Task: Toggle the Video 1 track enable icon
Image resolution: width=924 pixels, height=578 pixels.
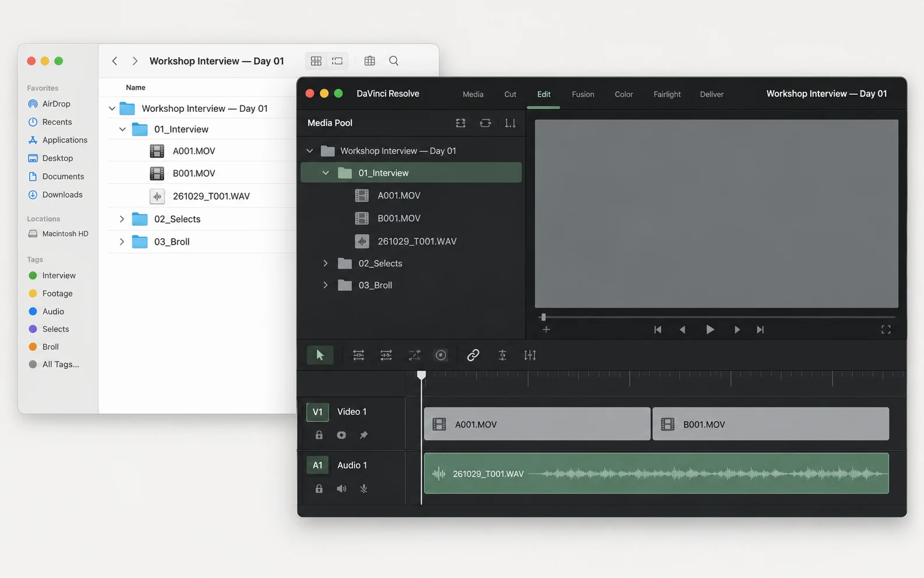Action: pyautogui.click(x=341, y=435)
